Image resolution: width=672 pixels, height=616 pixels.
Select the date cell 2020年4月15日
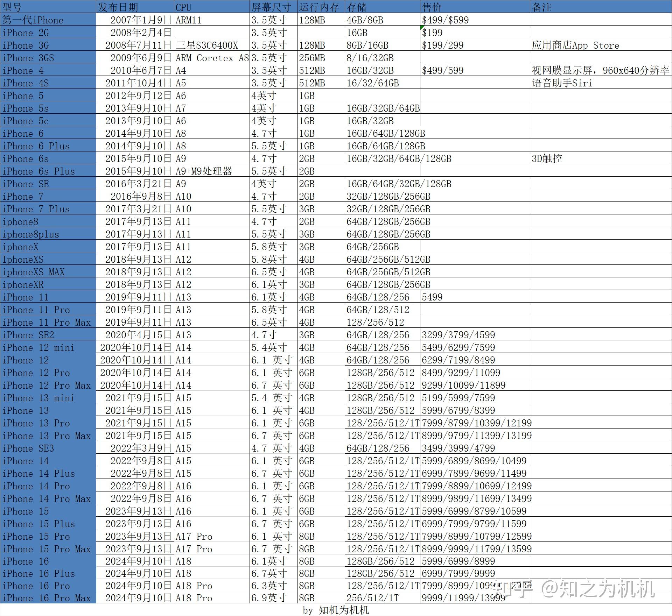click(x=135, y=335)
